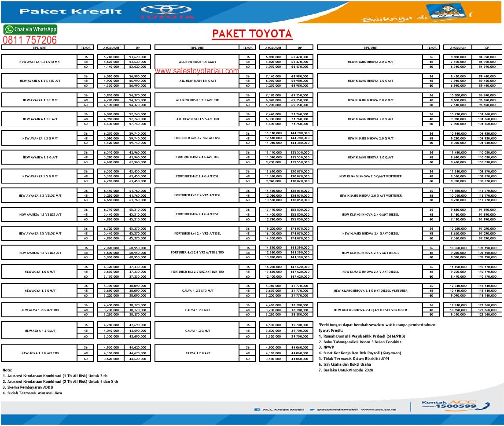Select CALYA 1.2 E STD M/T unit

(x=197, y=290)
